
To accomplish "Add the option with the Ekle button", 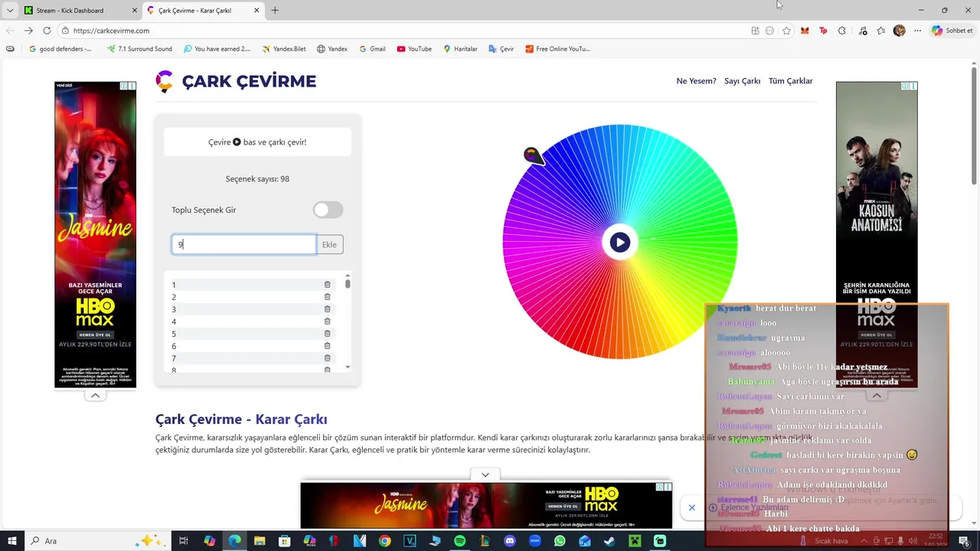I will pyautogui.click(x=329, y=244).
